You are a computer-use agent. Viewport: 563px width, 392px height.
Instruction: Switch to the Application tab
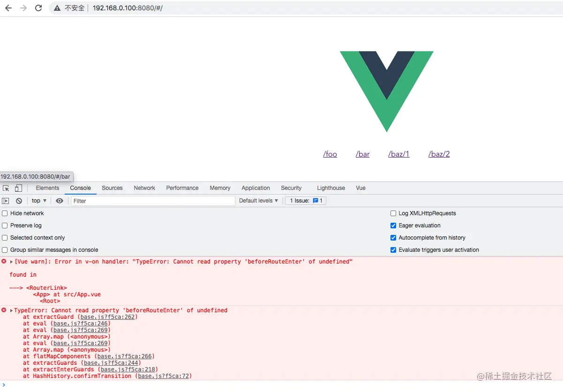256,188
